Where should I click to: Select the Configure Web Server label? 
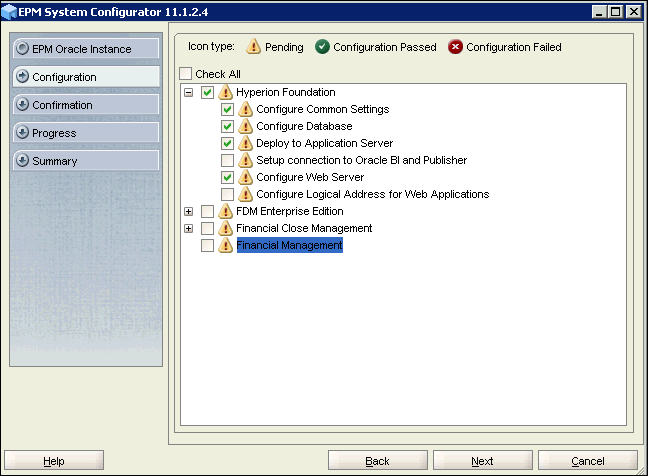click(x=310, y=177)
